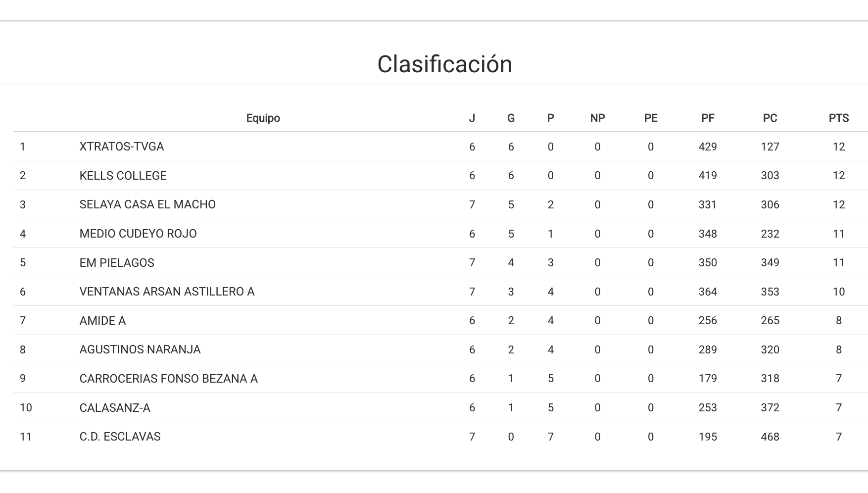This screenshot has height=493, width=868.
Task: Select the PF column header
Action: pyautogui.click(x=707, y=118)
